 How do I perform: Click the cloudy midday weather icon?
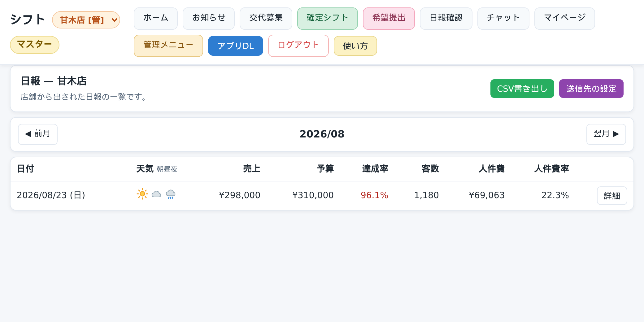pos(156,194)
